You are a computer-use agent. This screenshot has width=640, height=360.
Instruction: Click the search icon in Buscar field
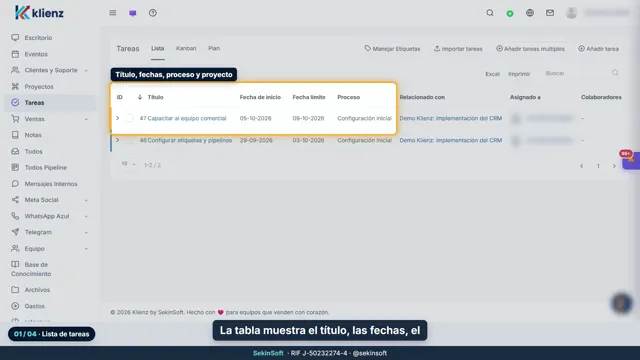point(615,73)
